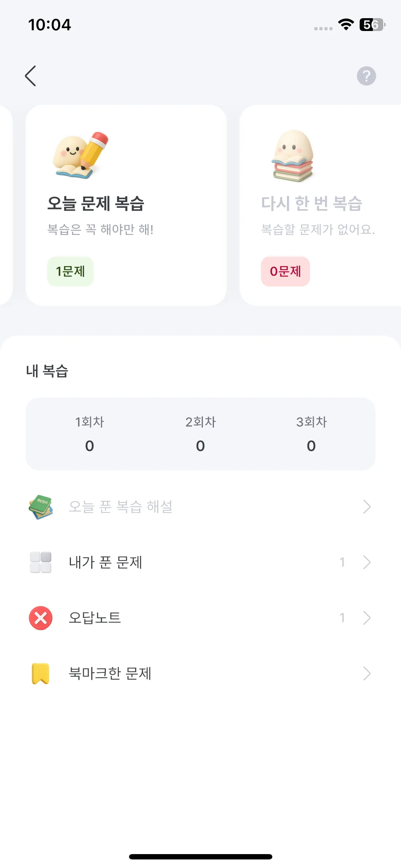Select the green 1문제 badge
This screenshot has width=401, height=868.
point(70,272)
